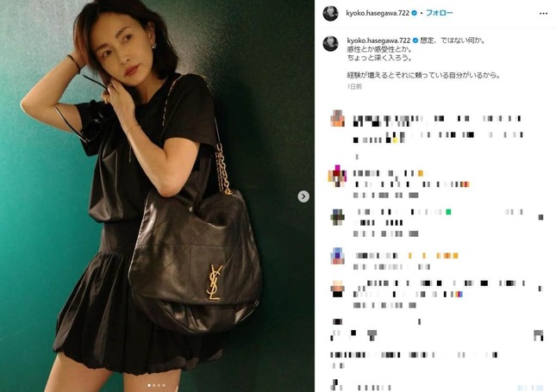556x392 pixels.
Task: Click the avatar beside the caption
Action: pos(330,44)
